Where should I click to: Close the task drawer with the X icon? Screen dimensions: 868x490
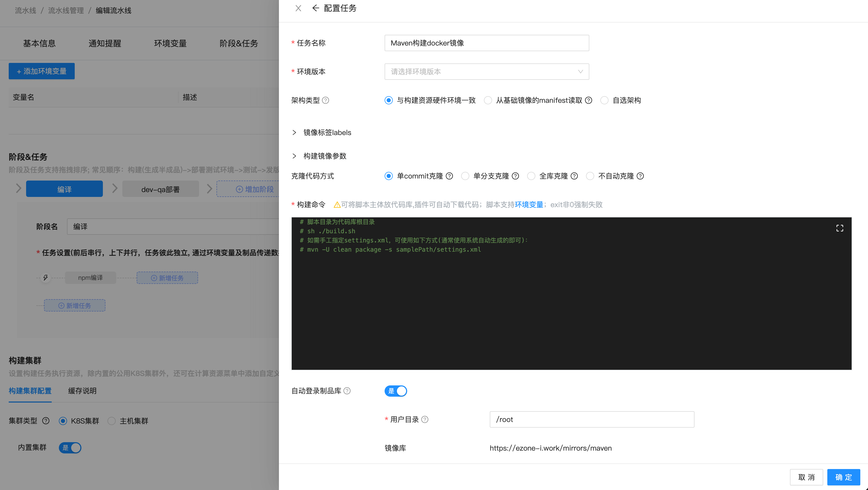(x=298, y=8)
